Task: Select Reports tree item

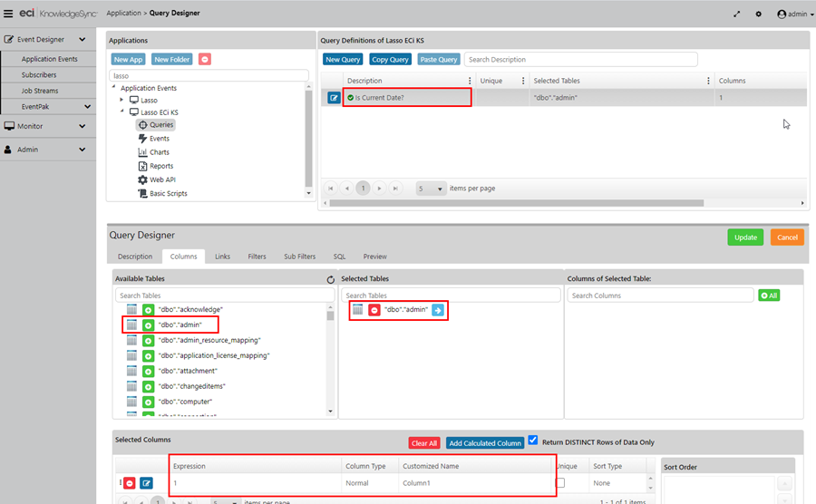Action: tap(156, 166)
